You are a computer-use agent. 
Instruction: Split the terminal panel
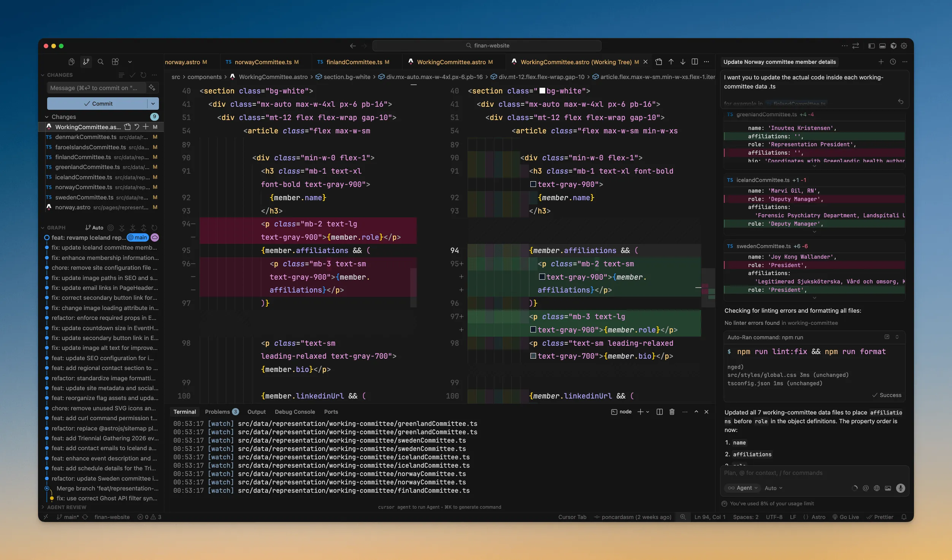click(x=660, y=412)
